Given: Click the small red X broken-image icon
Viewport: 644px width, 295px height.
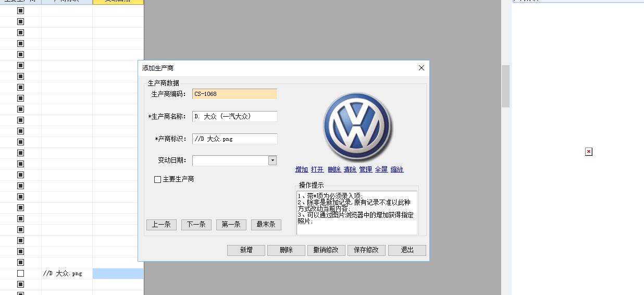Looking at the screenshot, I should [x=588, y=152].
